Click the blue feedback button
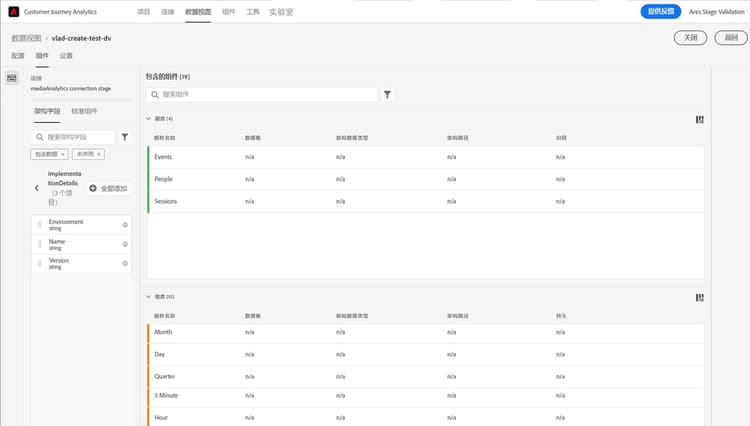This screenshot has width=750, height=426. [x=661, y=11]
